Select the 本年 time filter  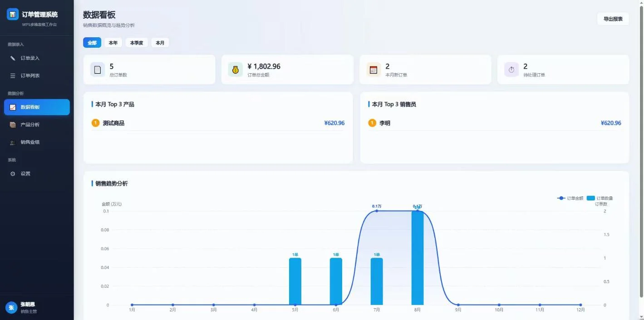point(113,43)
